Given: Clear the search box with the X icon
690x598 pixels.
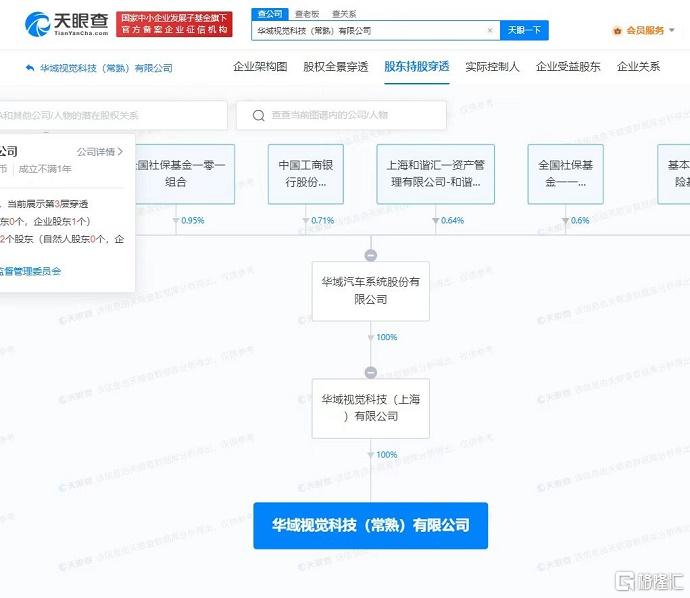Looking at the screenshot, I should point(490,30).
